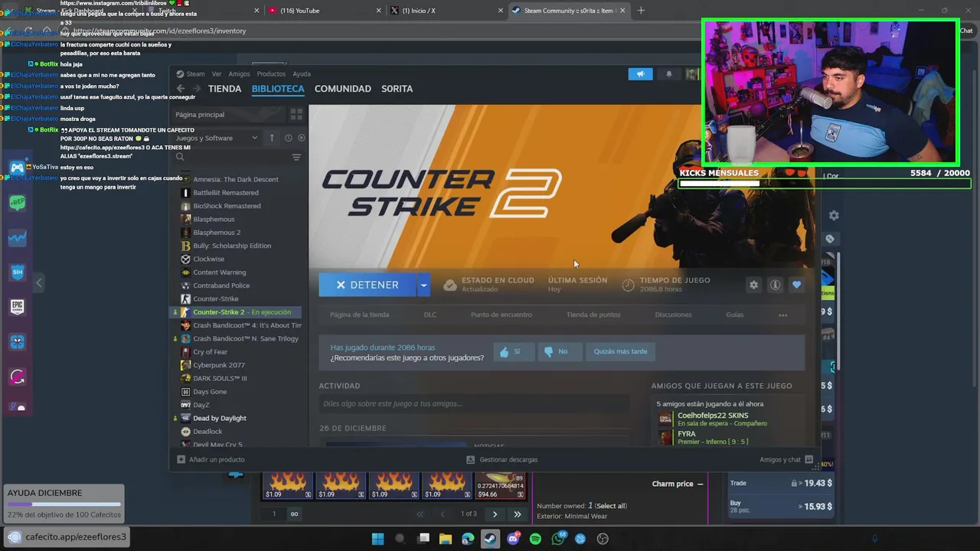Screen dimensions: 980x551
Task: Select the BIBLIOTECA tab
Action: pos(278,89)
